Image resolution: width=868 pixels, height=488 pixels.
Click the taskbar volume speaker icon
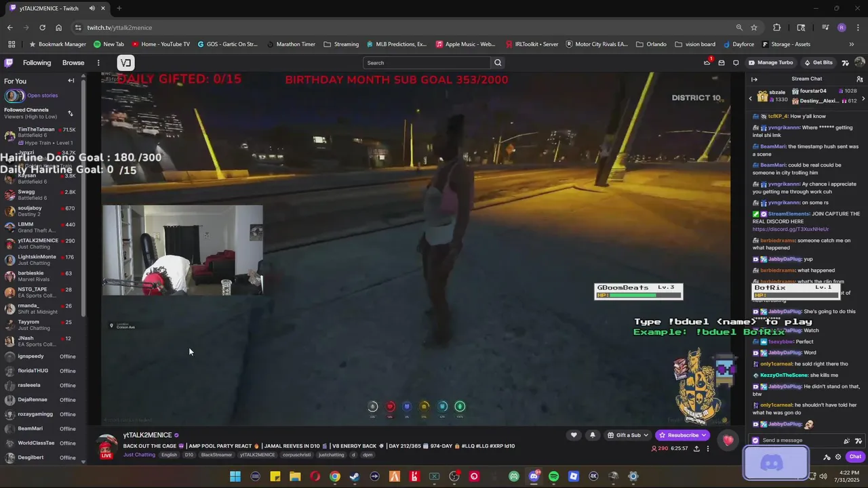pyautogui.click(x=824, y=476)
